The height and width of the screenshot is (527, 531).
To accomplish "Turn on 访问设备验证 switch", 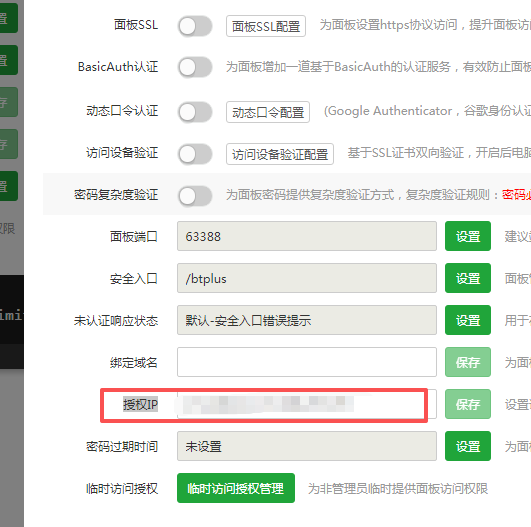I will (195, 154).
